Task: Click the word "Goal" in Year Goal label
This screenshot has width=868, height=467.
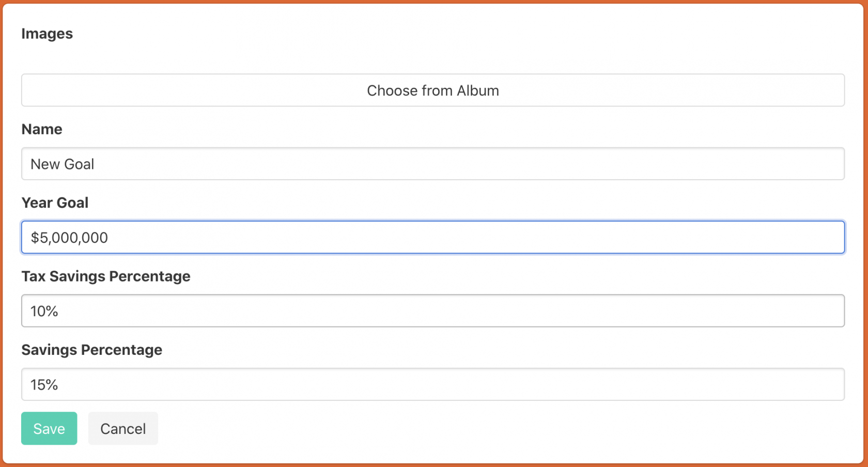Action: tap(73, 203)
